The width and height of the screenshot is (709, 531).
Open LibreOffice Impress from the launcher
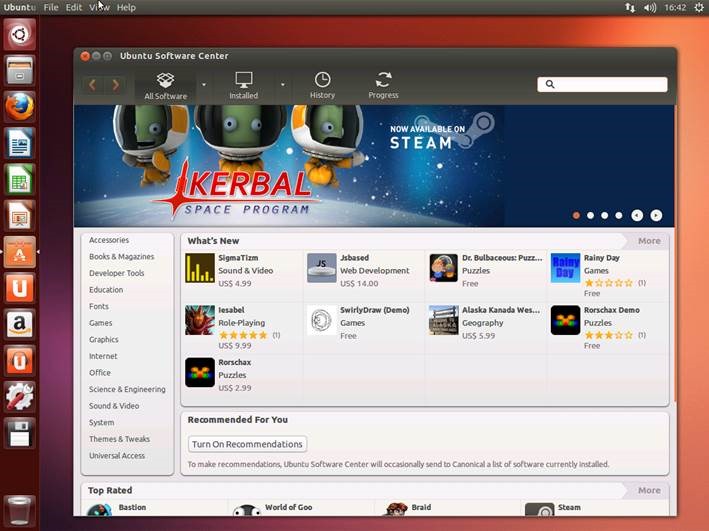coord(19,216)
